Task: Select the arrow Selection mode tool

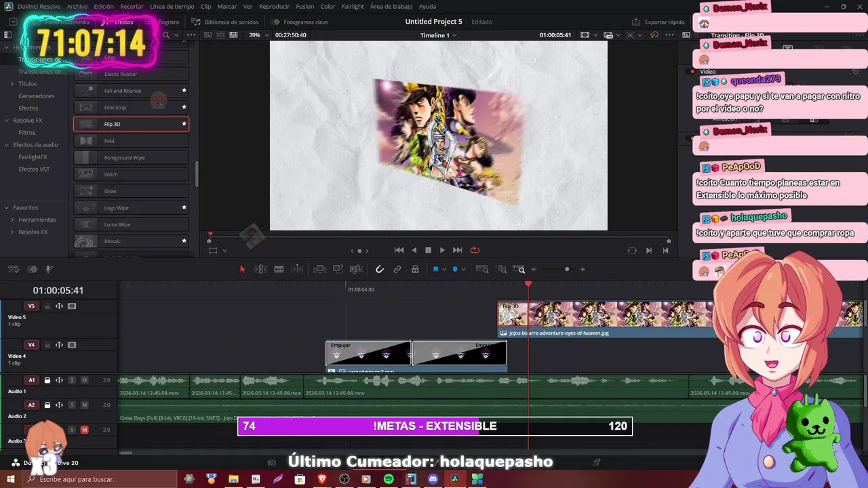Action: pyautogui.click(x=242, y=269)
